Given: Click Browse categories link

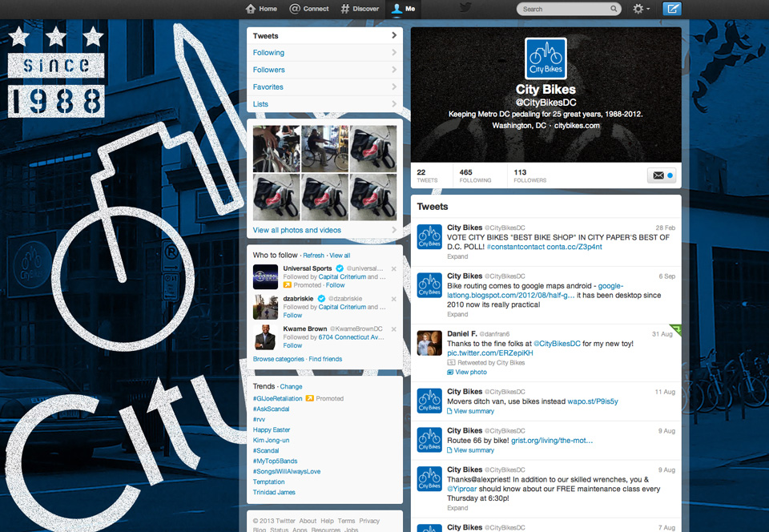Looking at the screenshot, I should 279,359.
